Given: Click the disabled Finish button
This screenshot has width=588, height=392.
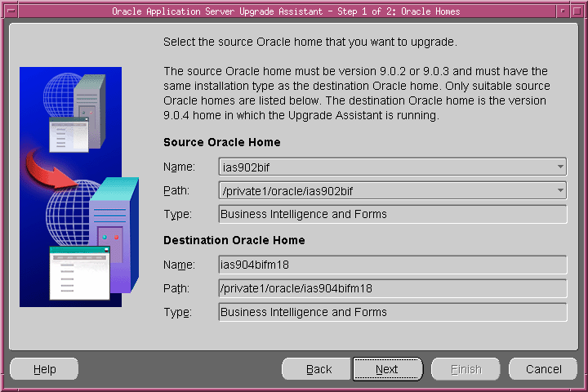Looking at the screenshot, I should click(x=465, y=369).
